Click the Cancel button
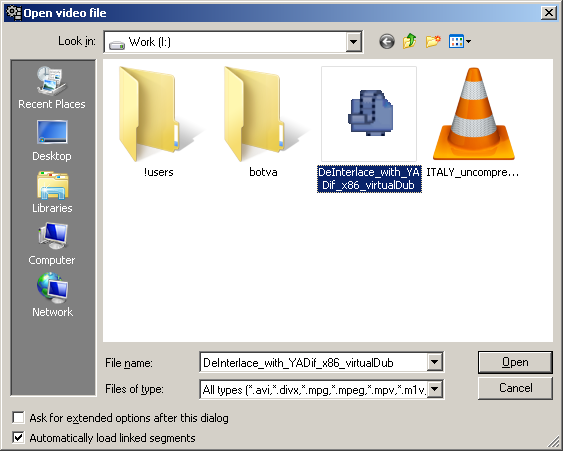Viewport: 563px width, 451px height. [x=515, y=388]
